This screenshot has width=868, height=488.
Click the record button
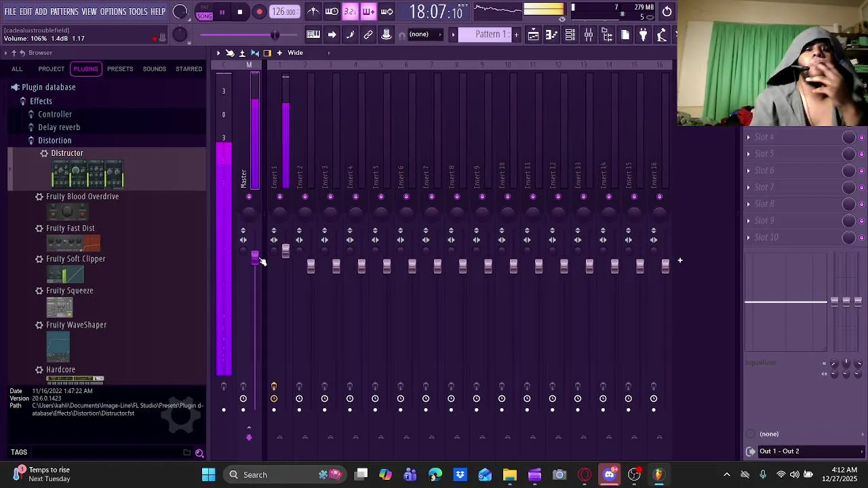pos(259,12)
